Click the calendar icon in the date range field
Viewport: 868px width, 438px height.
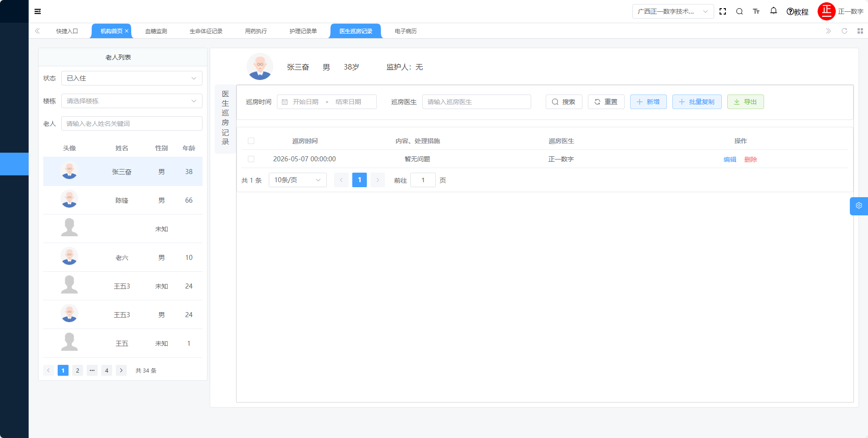tap(285, 102)
